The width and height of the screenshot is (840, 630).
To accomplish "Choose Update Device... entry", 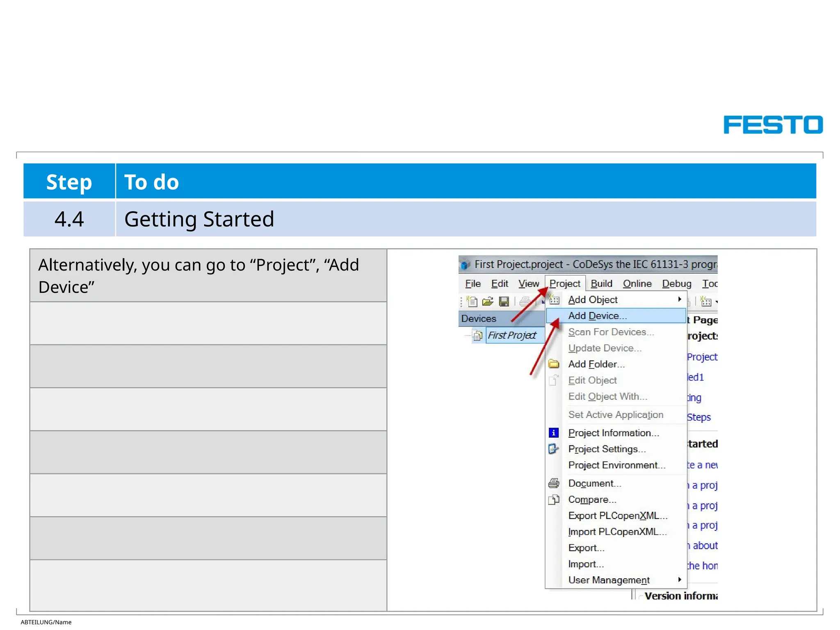I will [x=616, y=348].
